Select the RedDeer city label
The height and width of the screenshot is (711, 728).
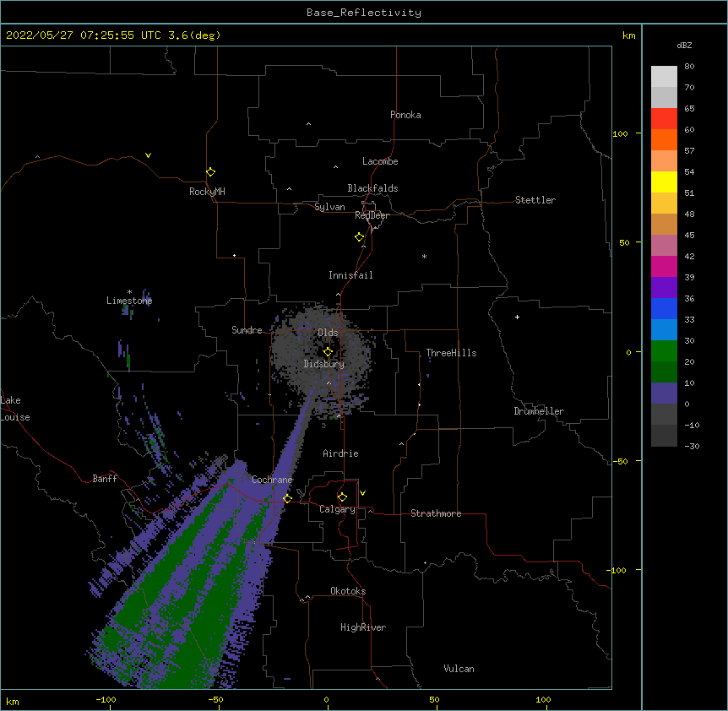(x=372, y=215)
